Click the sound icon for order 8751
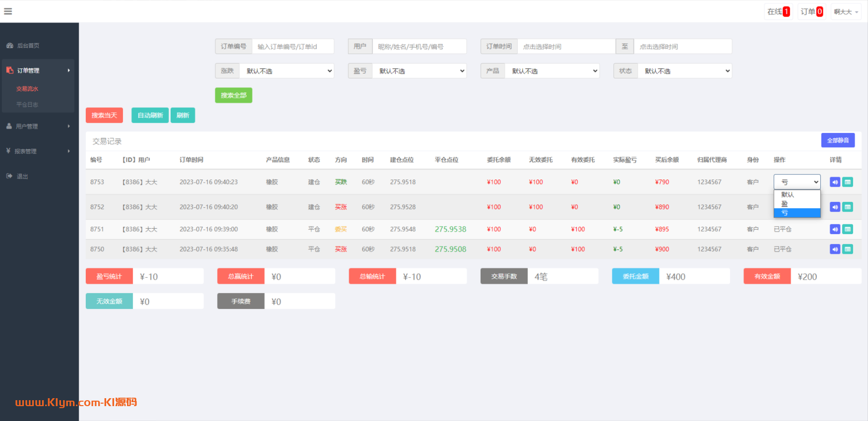Screen dimensions: 868x421 tap(835, 229)
